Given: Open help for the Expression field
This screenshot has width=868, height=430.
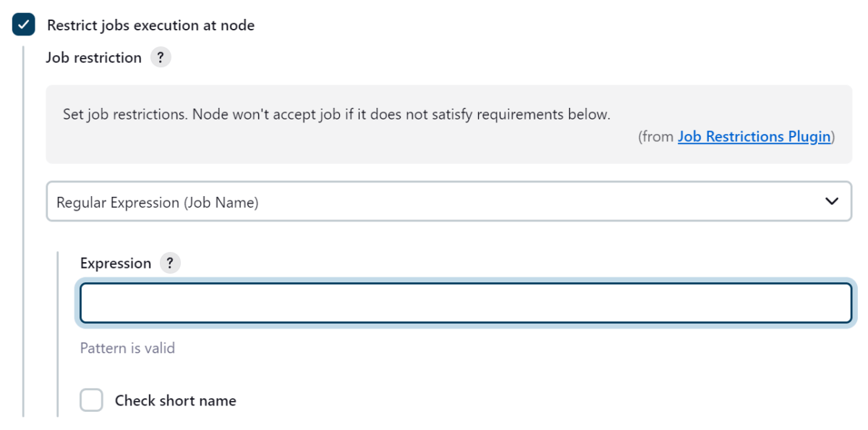Looking at the screenshot, I should [170, 264].
